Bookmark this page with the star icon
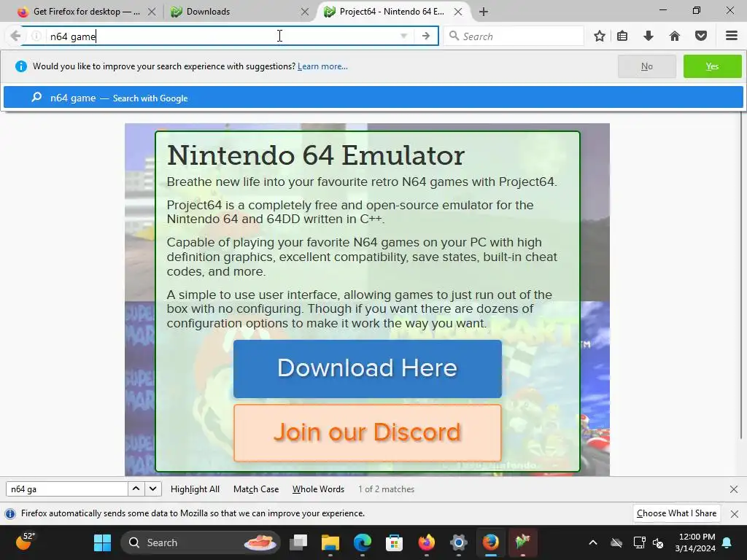747x560 pixels. pos(600,36)
